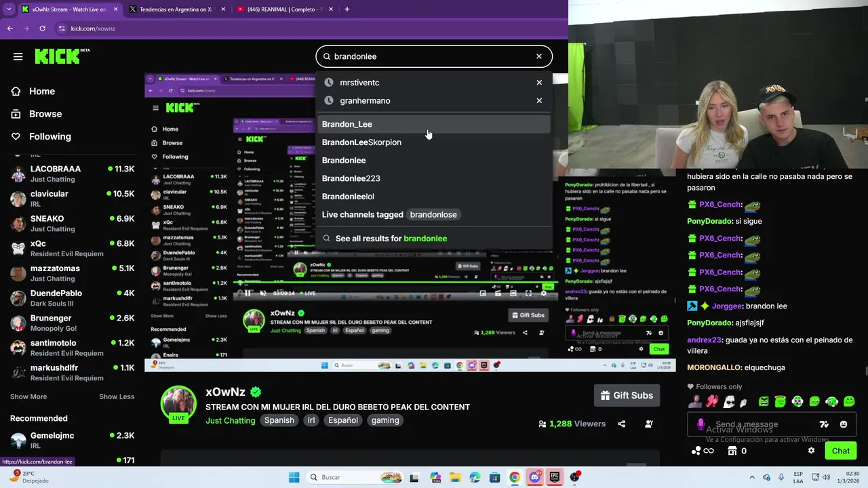The height and width of the screenshot is (488, 868).
Task: Open the Just Chatting category link
Action: click(x=231, y=420)
